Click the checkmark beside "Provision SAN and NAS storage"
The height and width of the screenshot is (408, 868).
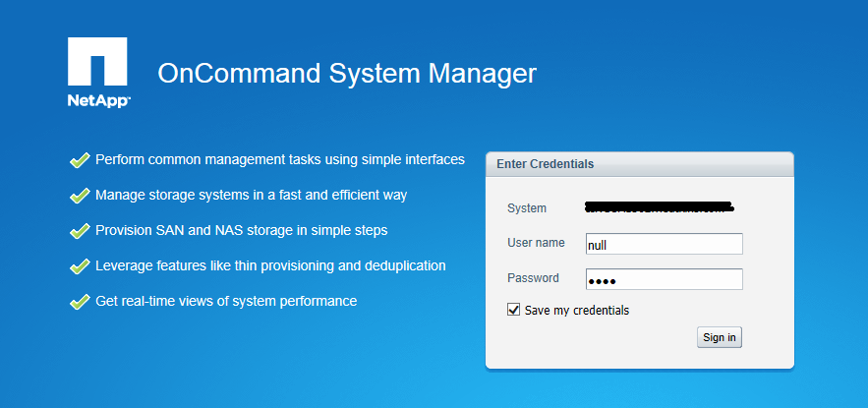[80, 231]
